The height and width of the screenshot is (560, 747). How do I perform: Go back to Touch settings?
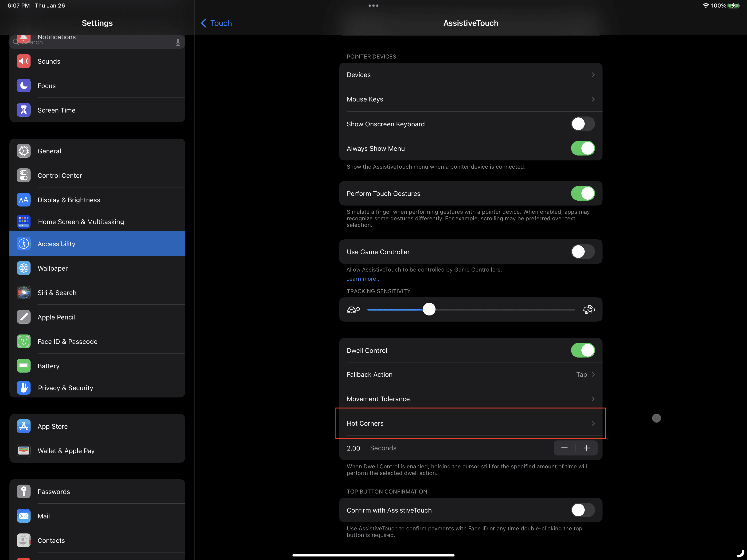click(217, 23)
